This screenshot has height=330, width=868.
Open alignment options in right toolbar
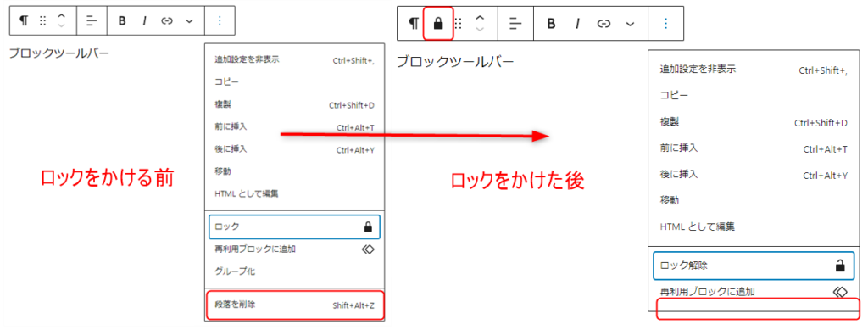pyautogui.click(x=515, y=23)
